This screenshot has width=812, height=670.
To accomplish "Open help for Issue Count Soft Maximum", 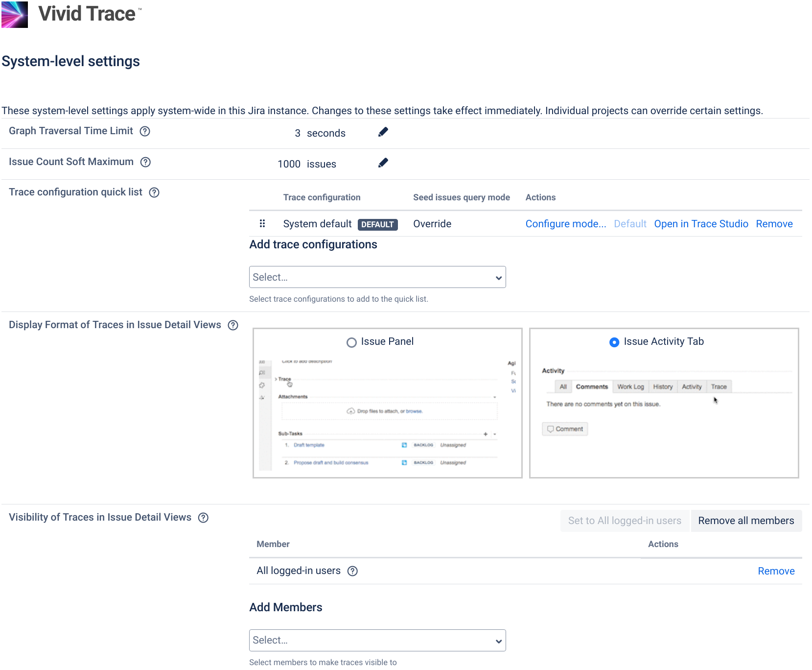I will tap(145, 162).
